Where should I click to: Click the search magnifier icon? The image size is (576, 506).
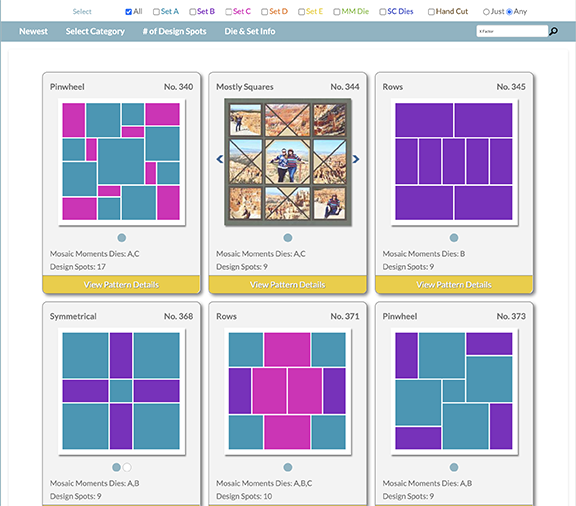pos(553,31)
